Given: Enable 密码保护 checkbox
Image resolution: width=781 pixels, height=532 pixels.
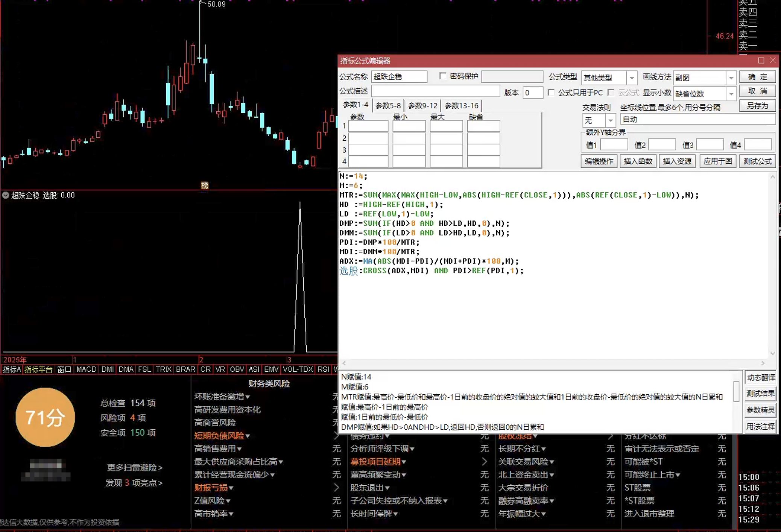Looking at the screenshot, I should 443,76.
